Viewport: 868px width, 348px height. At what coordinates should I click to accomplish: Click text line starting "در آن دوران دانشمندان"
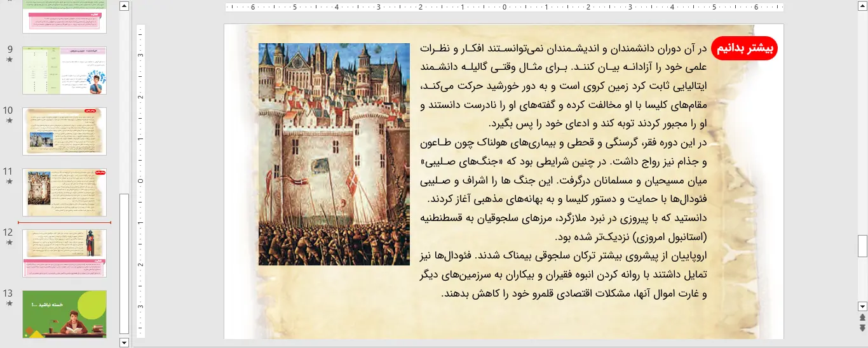[562, 49]
